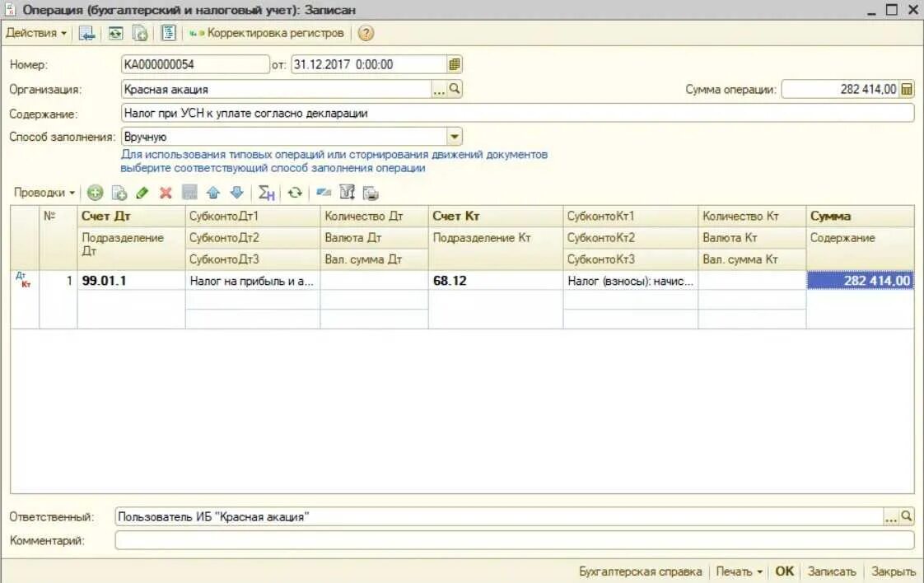Click the Сумма операции field
Viewport: 924px width, 583px height.
click(840, 89)
